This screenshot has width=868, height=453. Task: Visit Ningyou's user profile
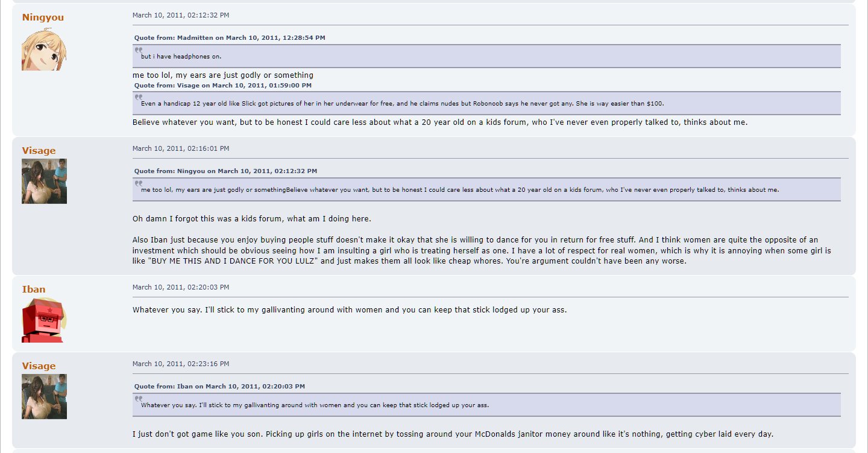pyautogui.click(x=43, y=17)
